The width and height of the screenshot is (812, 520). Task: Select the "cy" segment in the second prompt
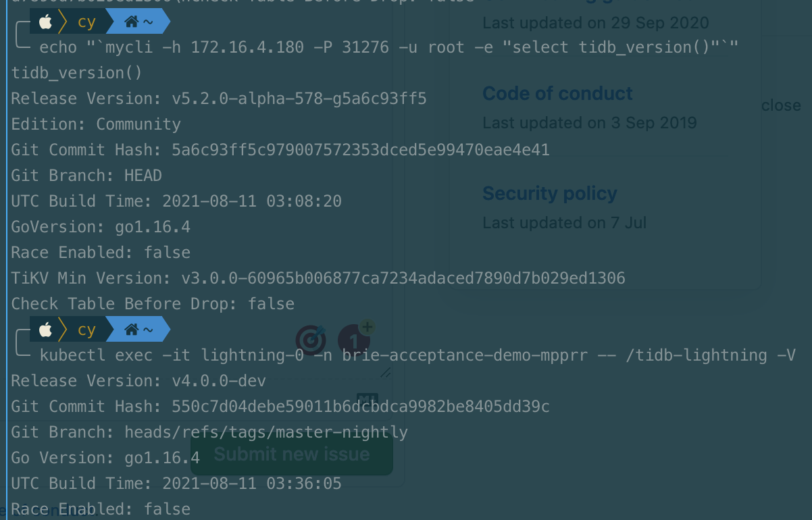pos(86,330)
